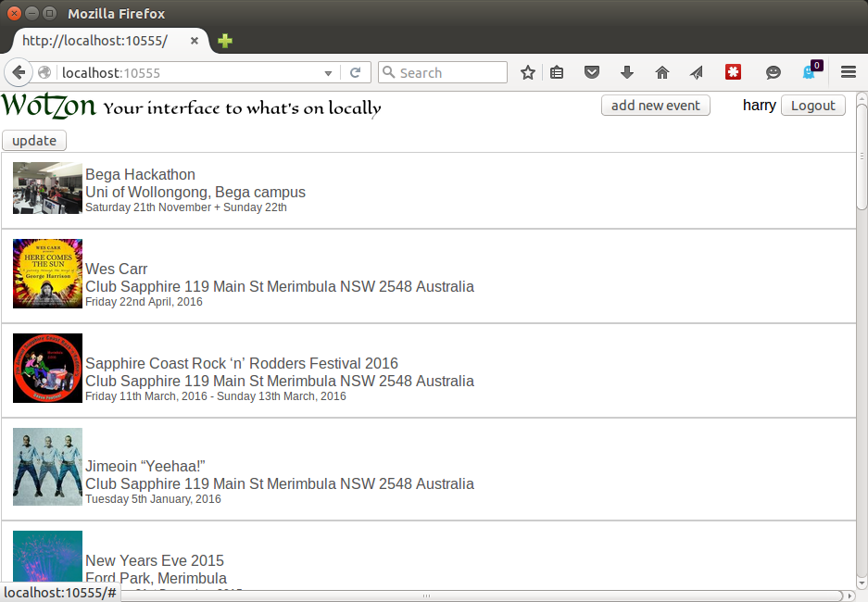Open downloads arrow icon
The width and height of the screenshot is (868, 602).
[626, 72]
